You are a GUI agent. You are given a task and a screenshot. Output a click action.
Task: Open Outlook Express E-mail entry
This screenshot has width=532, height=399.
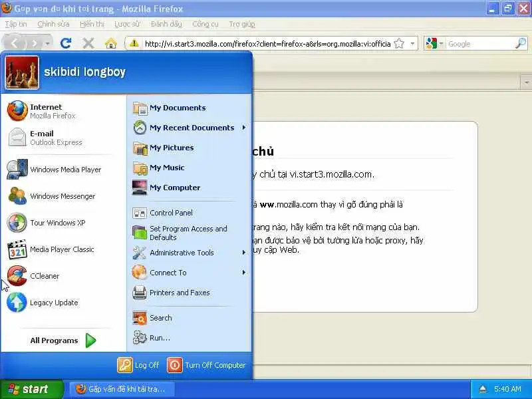click(x=64, y=138)
